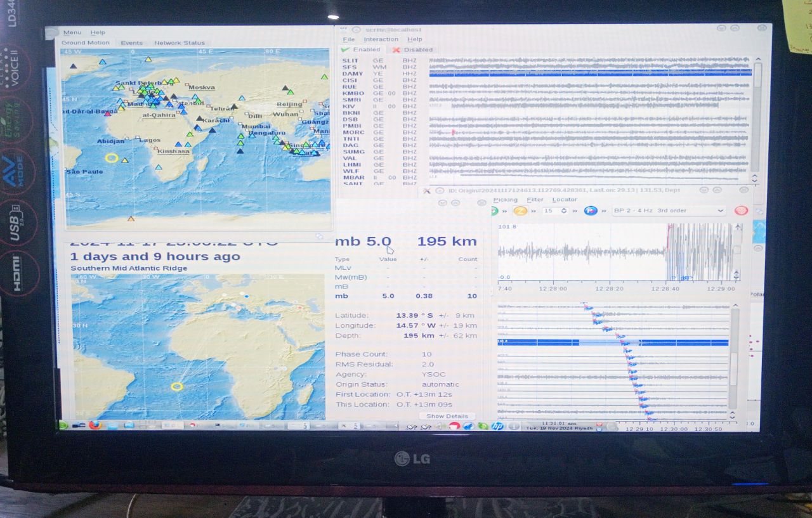The image size is (812, 518).
Task: Expand the BP 2 - 4 Hz filter dropdown
Action: 720,210
